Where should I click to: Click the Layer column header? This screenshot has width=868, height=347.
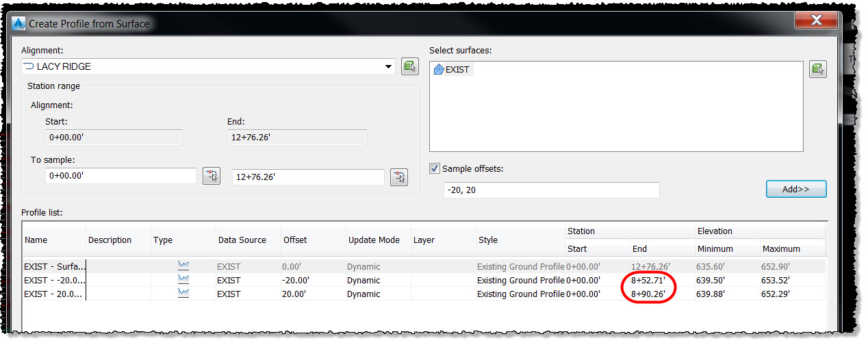[x=442, y=240]
